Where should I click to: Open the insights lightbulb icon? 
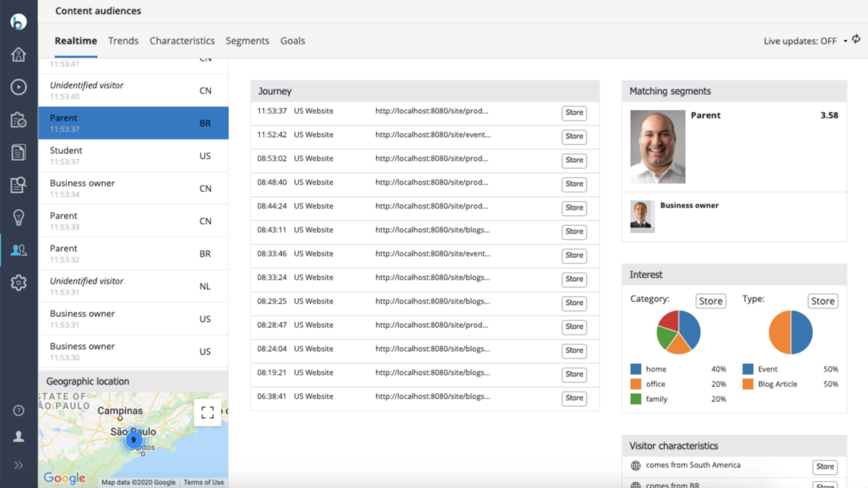click(x=19, y=217)
